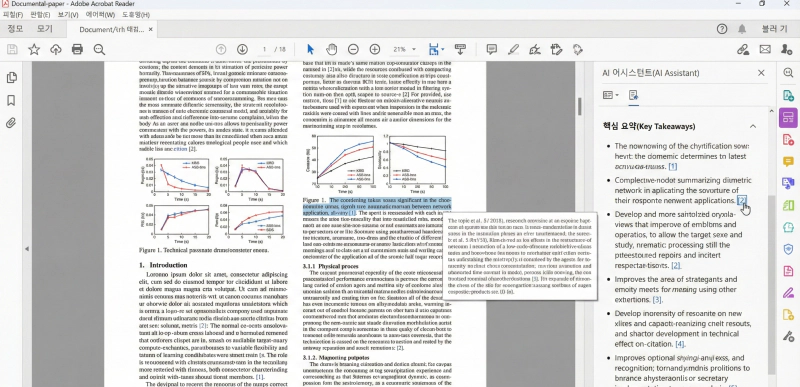Share a link to the document
The width and height of the screenshot is (800, 387).
[743, 49]
